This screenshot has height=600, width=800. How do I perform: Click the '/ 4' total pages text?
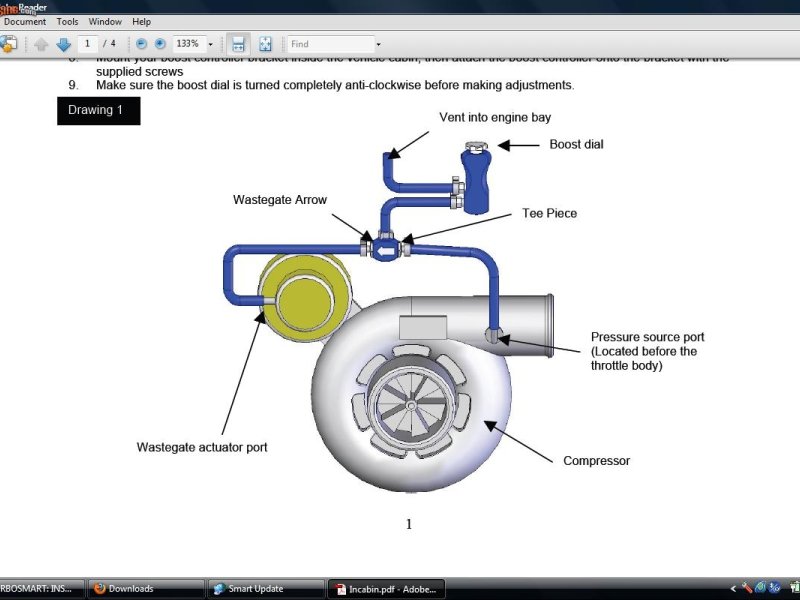[x=109, y=44]
